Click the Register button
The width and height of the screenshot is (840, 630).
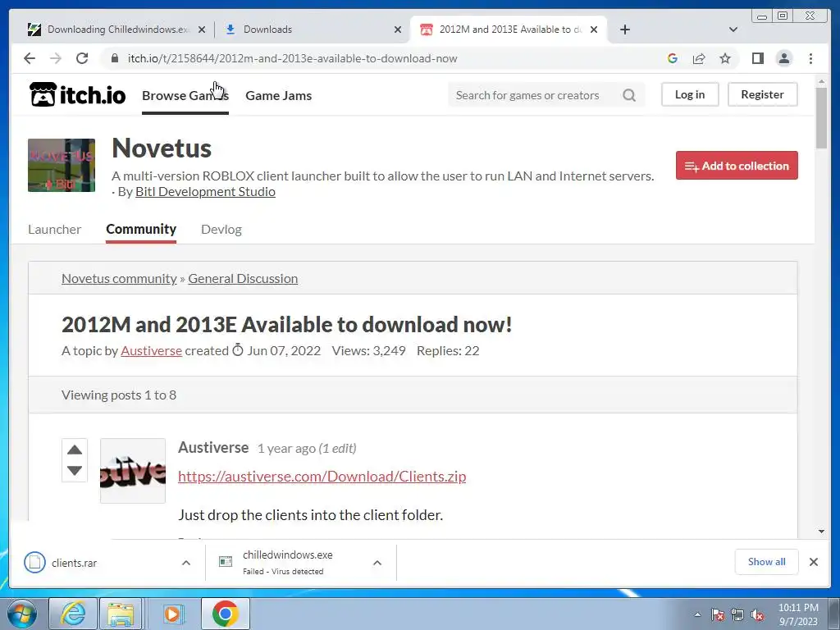pyautogui.click(x=762, y=94)
